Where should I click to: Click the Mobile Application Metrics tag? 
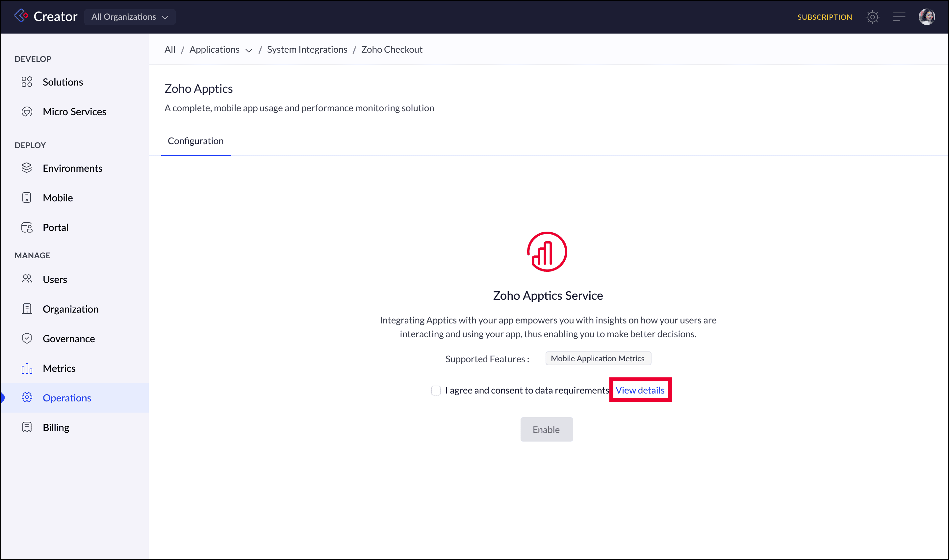click(x=598, y=359)
